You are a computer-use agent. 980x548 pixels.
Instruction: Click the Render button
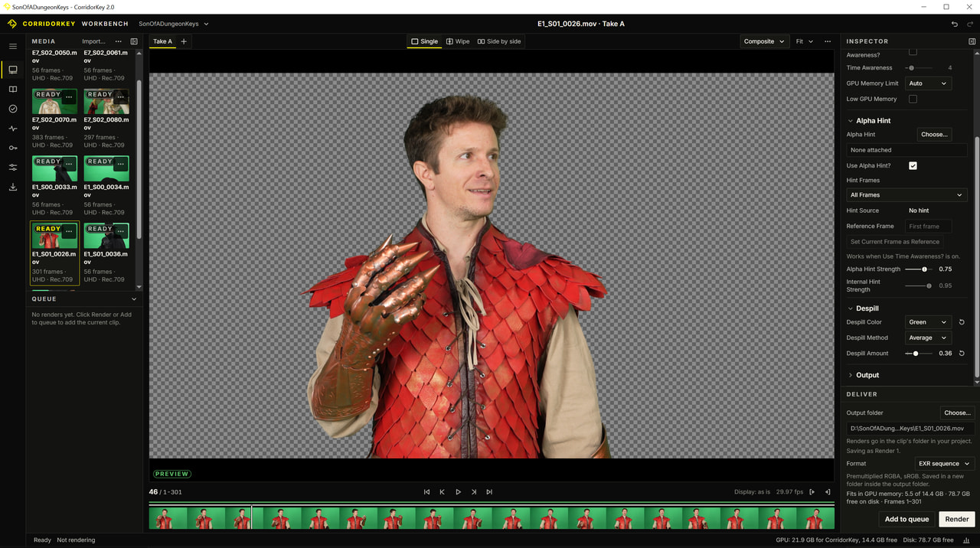coord(957,519)
